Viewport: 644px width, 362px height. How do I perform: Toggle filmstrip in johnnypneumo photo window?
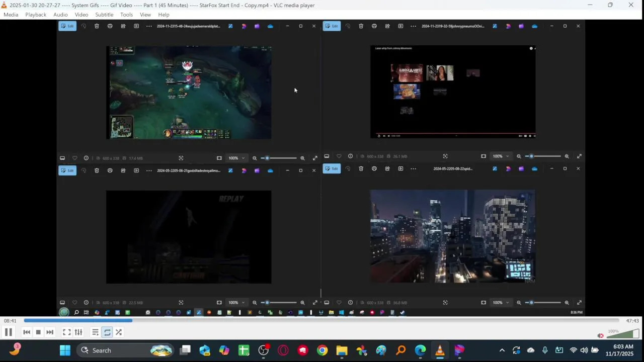327,156
